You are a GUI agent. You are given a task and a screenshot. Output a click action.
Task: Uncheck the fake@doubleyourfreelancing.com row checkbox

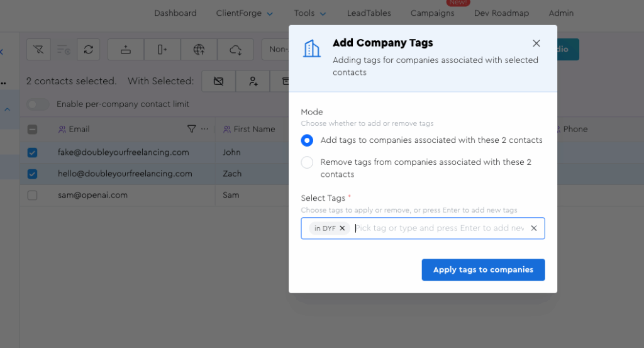(33, 152)
